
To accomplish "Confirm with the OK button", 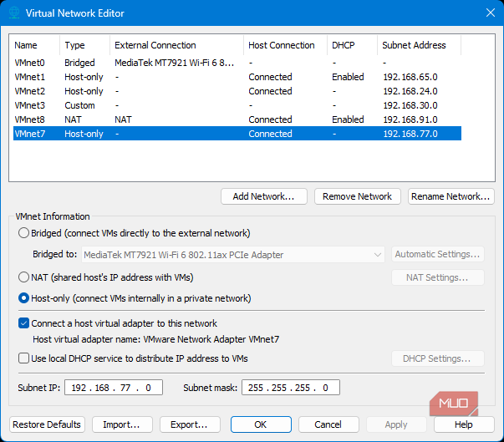I will pyautogui.click(x=261, y=424).
